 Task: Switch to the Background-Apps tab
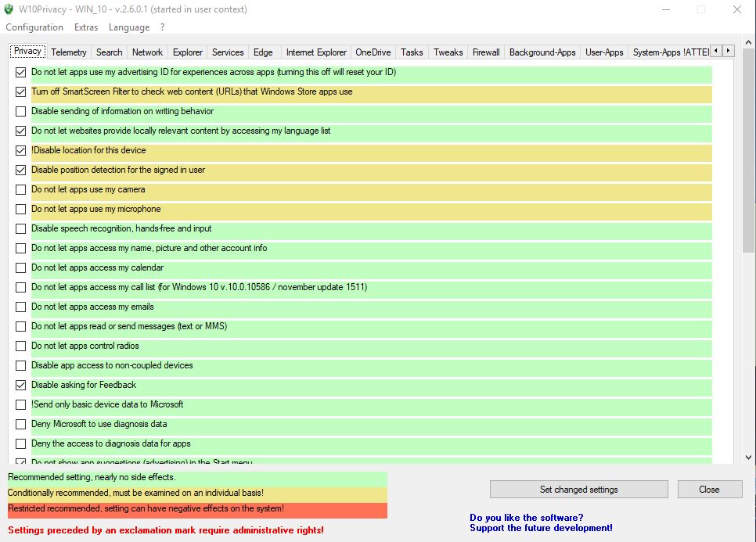click(x=542, y=52)
